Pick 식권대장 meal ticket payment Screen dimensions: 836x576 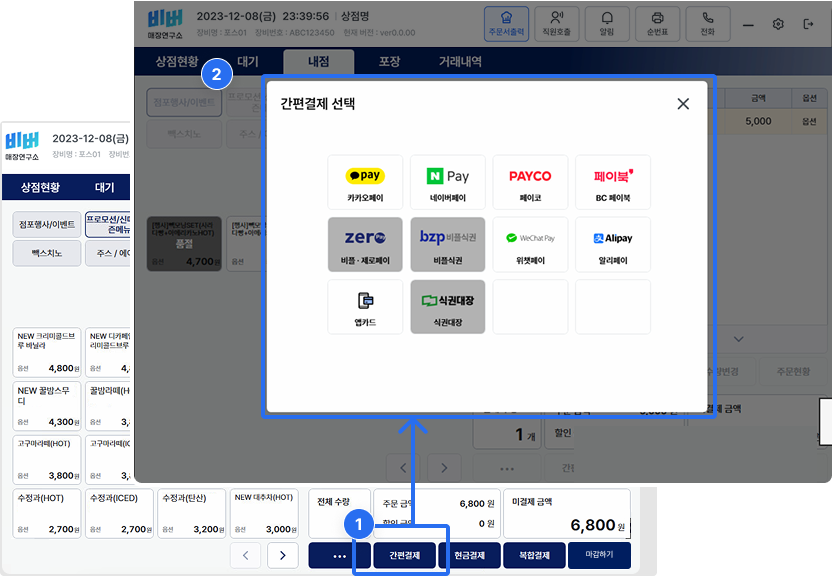click(447, 307)
